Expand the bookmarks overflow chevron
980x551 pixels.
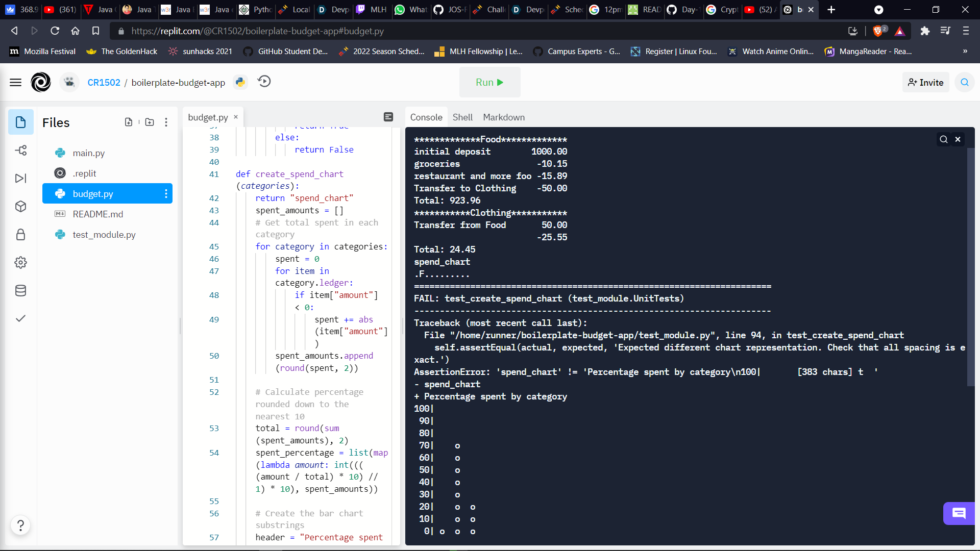[965, 52]
